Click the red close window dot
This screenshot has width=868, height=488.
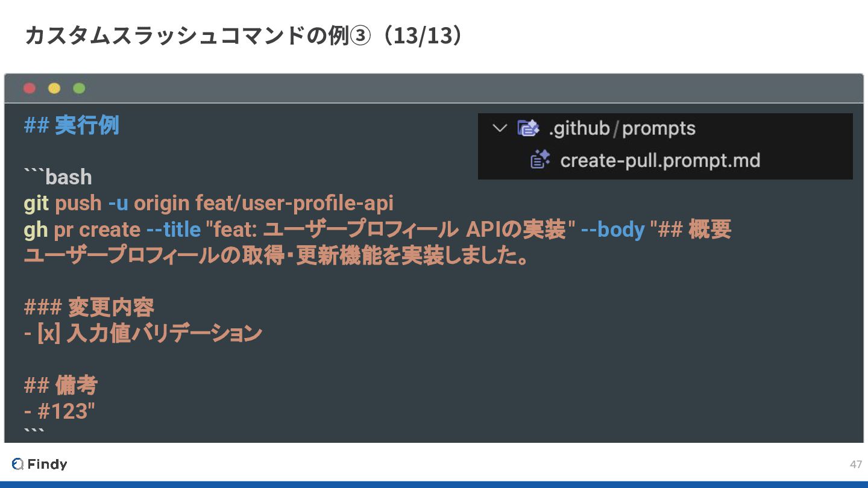[30, 89]
